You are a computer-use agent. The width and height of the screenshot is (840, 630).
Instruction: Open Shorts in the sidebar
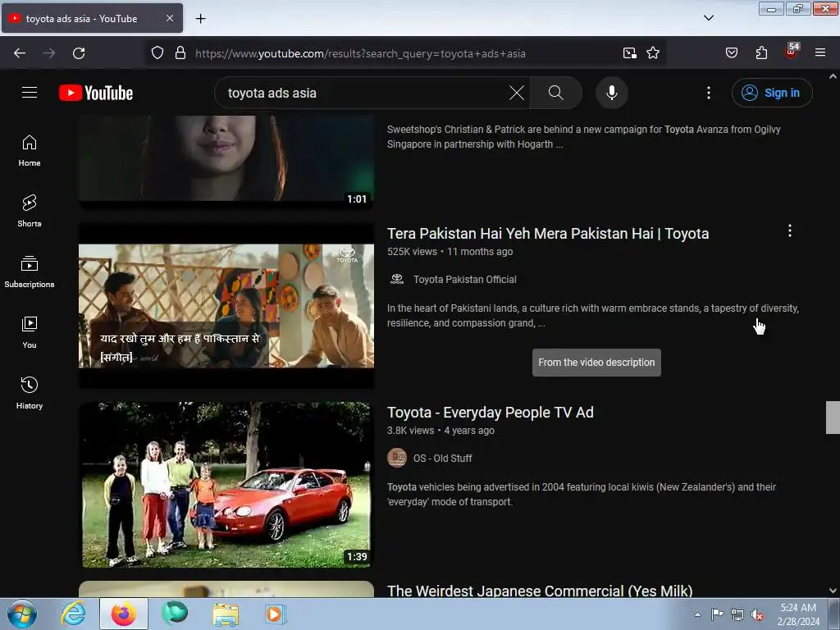pos(30,211)
